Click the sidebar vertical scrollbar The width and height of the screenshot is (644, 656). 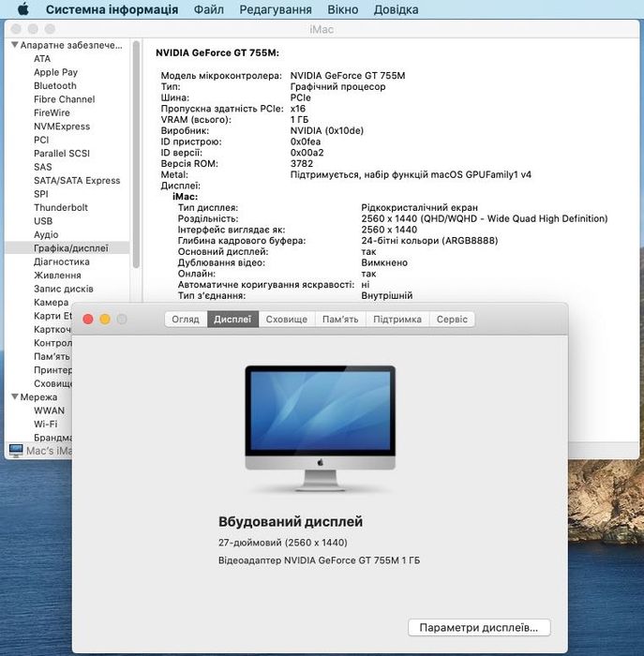click(x=136, y=155)
